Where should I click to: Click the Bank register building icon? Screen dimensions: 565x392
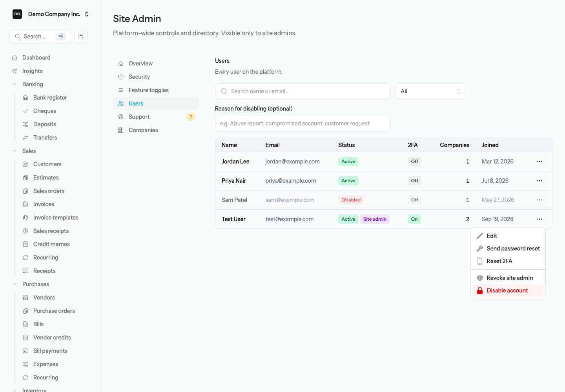(26, 98)
